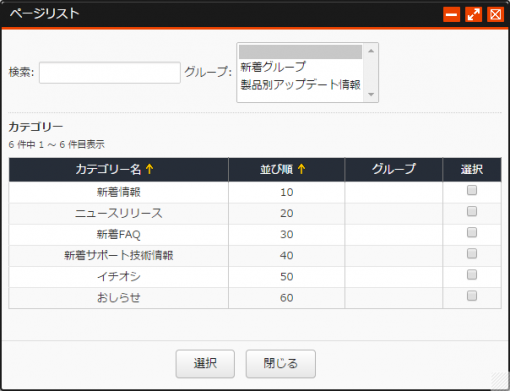Select the blank highlighted group option

pyautogui.click(x=300, y=52)
